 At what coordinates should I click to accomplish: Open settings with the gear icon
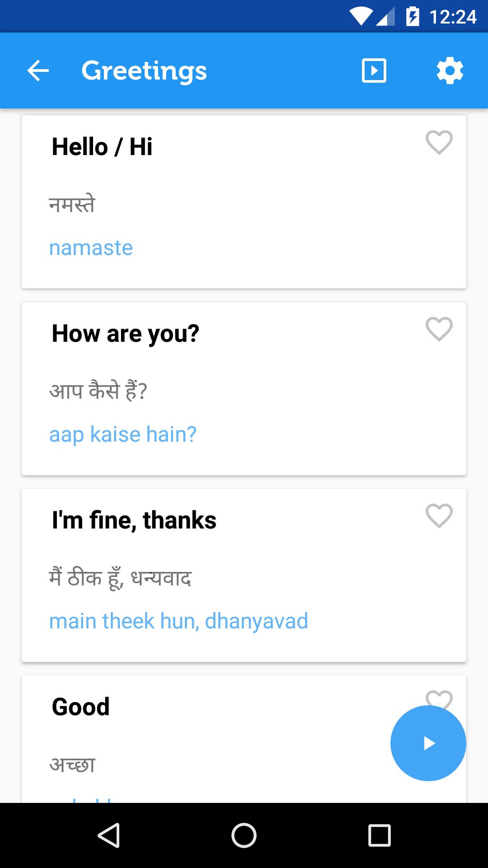point(450,71)
